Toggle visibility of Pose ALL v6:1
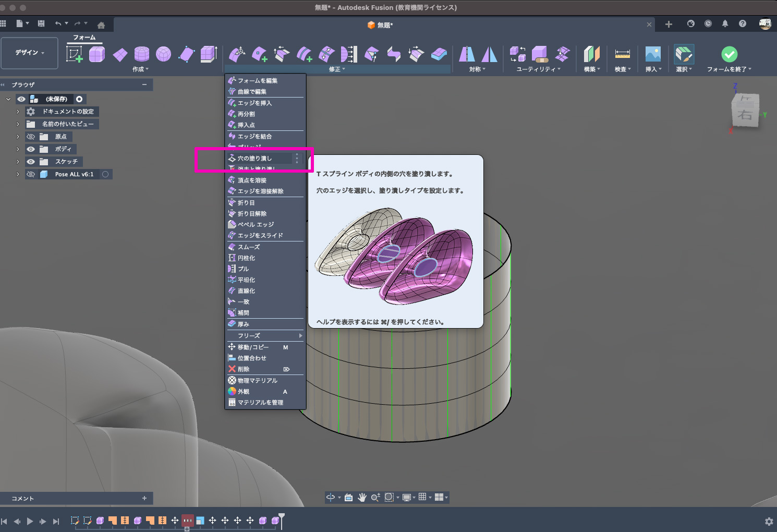Image resolution: width=777 pixels, height=532 pixels. coord(31,174)
